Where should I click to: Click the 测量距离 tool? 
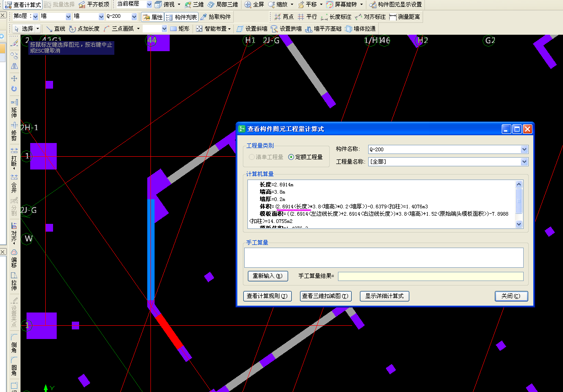404,17
